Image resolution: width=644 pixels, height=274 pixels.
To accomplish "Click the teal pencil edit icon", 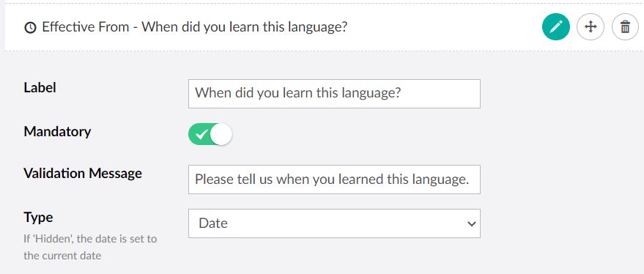I will pos(555,27).
